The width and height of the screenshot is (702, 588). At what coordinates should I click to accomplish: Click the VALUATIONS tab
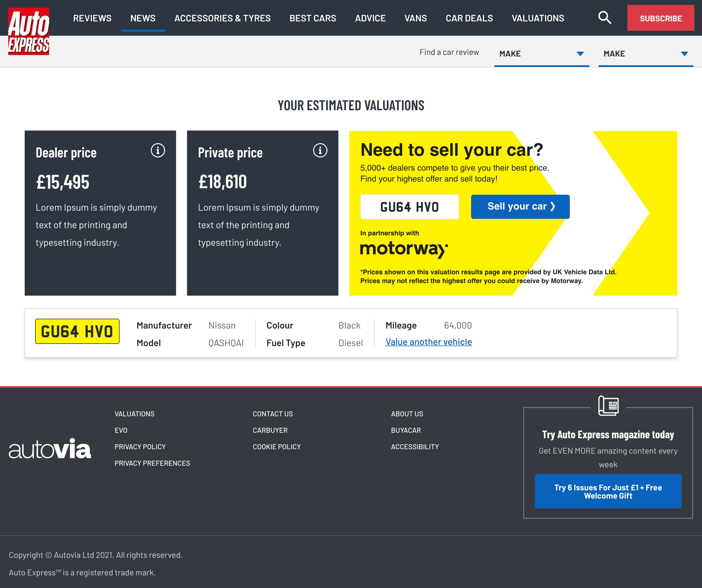pos(537,18)
